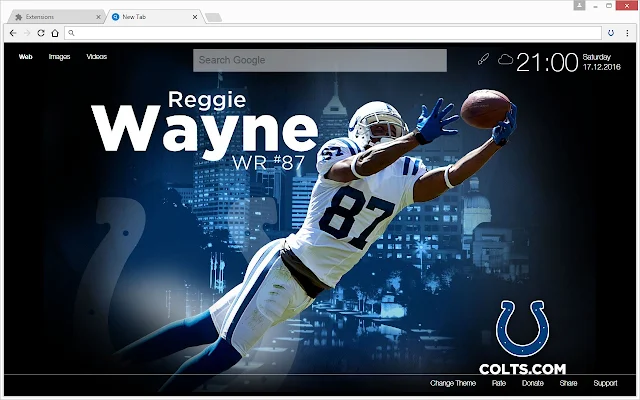Click the New Tab favicon
The width and height of the screenshot is (640, 400).
[116, 17]
